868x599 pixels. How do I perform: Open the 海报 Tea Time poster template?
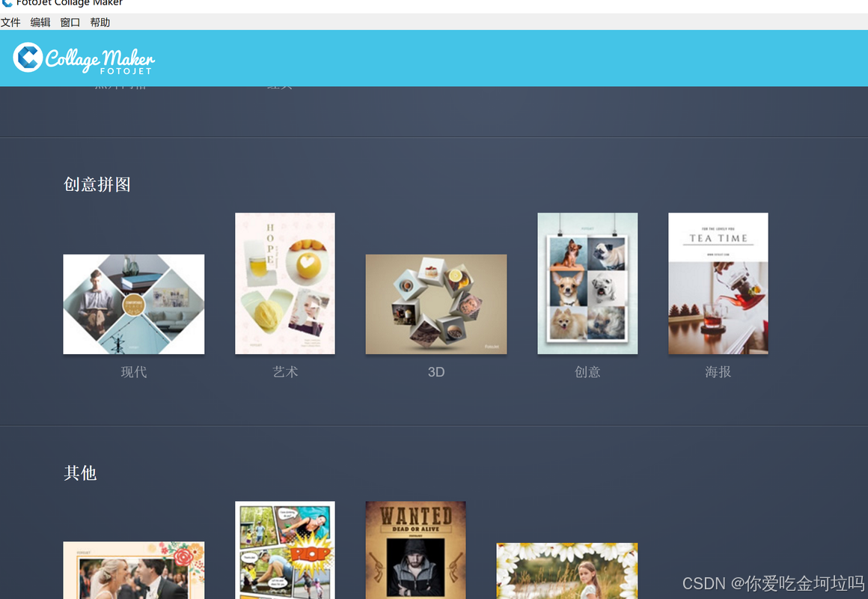(x=718, y=283)
